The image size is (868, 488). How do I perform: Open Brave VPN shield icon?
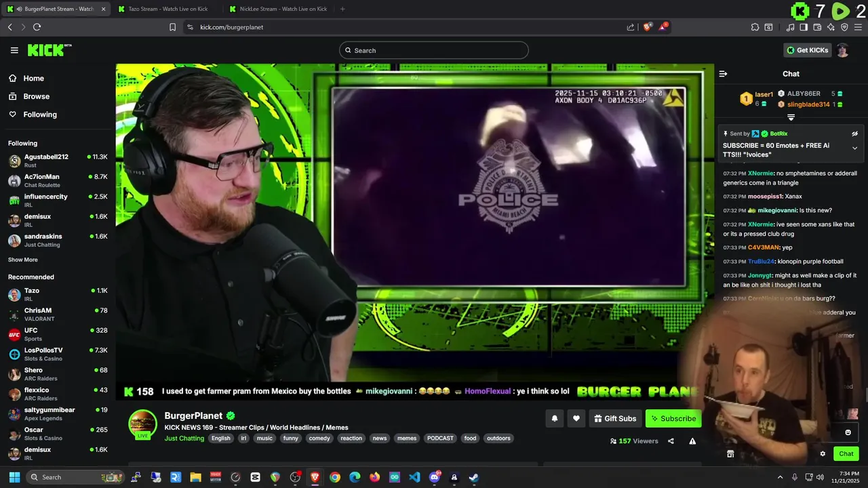pos(844,27)
